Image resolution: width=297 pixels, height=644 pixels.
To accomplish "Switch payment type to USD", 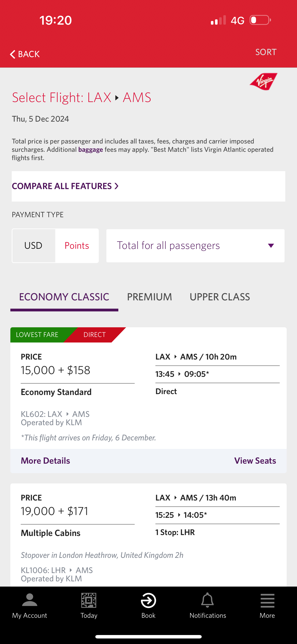I will pyautogui.click(x=34, y=246).
